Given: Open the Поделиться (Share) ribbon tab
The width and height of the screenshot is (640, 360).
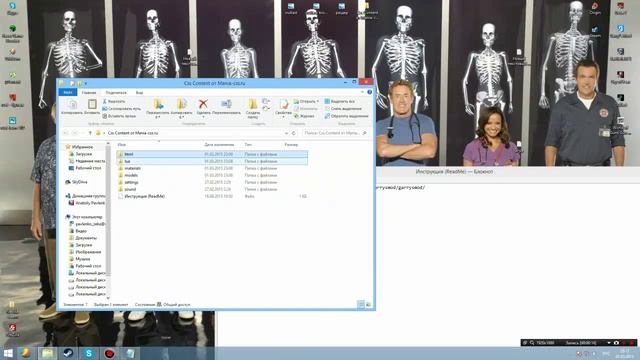Looking at the screenshot, I should pos(116,93).
